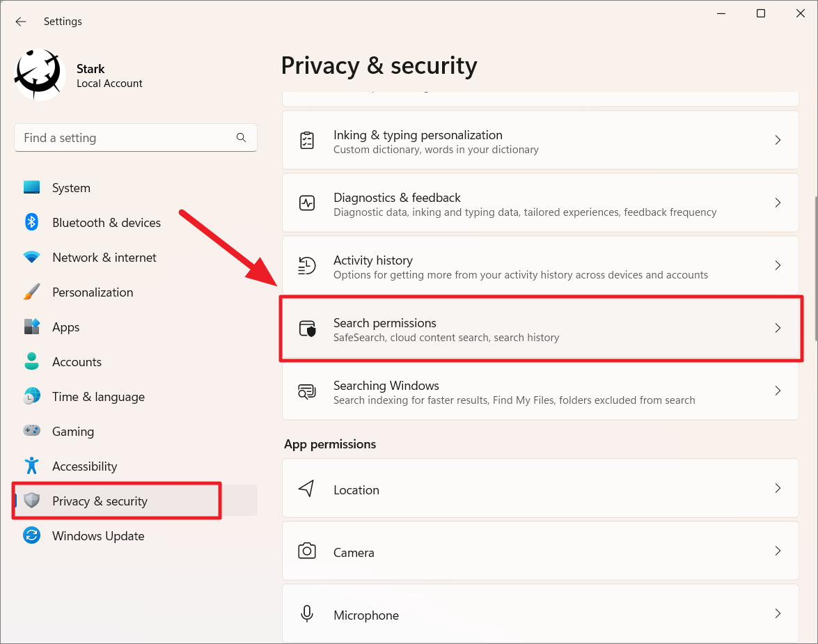Open Time & language settings

[98, 396]
